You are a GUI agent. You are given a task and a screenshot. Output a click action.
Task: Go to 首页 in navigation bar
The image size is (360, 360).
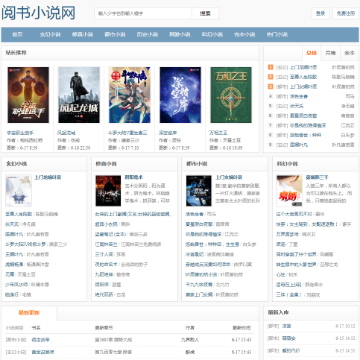pos(17,34)
